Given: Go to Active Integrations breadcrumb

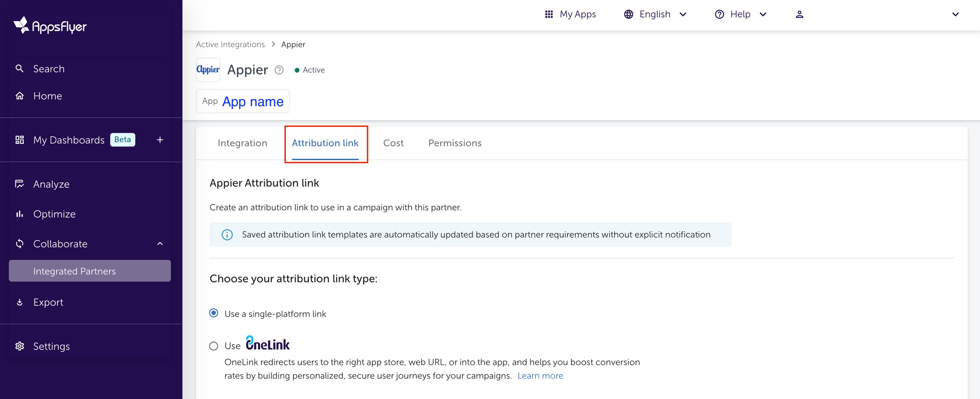Looking at the screenshot, I should [x=230, y=45].
